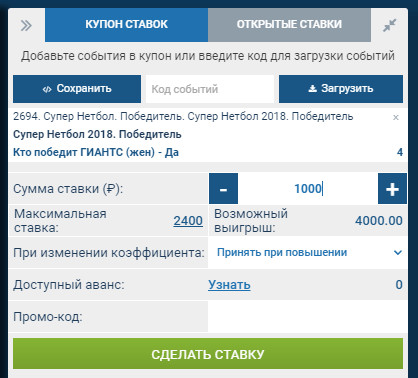Screen dimensions: 418x378
Task: Select the maximum stake link 2400
Action: pos(188,221)
